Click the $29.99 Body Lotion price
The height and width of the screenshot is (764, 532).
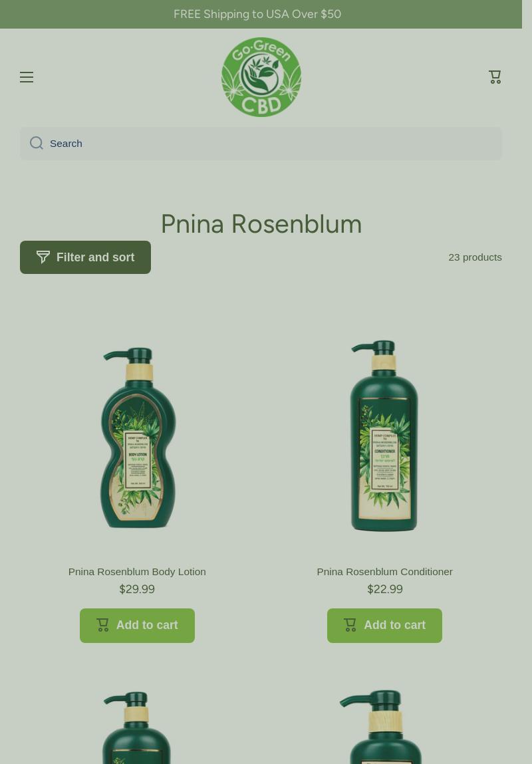(x=137, y=589)
